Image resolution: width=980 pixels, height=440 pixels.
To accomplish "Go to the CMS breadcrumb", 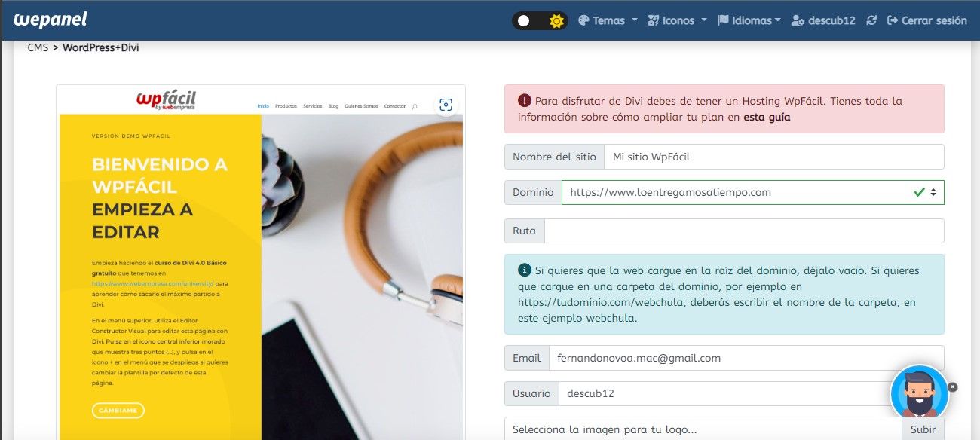I will pyautogui.click(x=38, y=47).
